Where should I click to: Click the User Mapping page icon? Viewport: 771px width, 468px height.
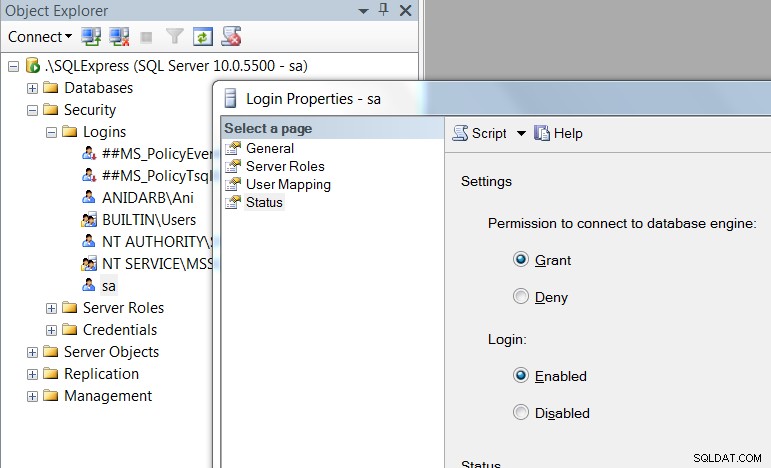pyautogui.click(x=233, y=184)
